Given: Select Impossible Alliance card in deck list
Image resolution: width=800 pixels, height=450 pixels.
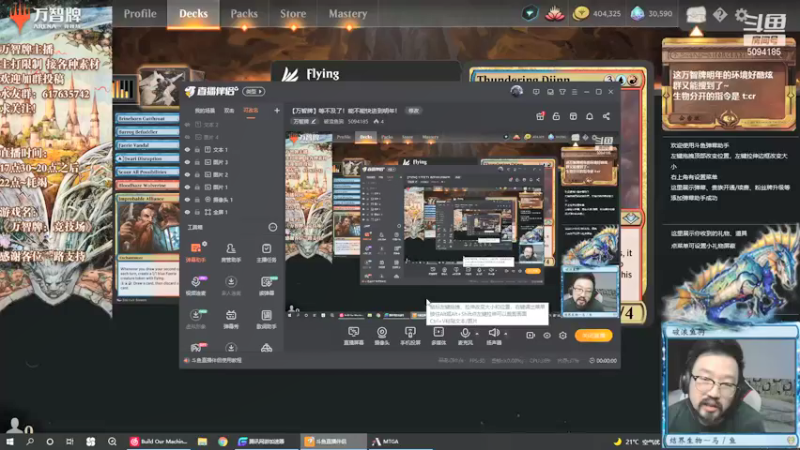Looking at the screenshot, I should 147,246.
